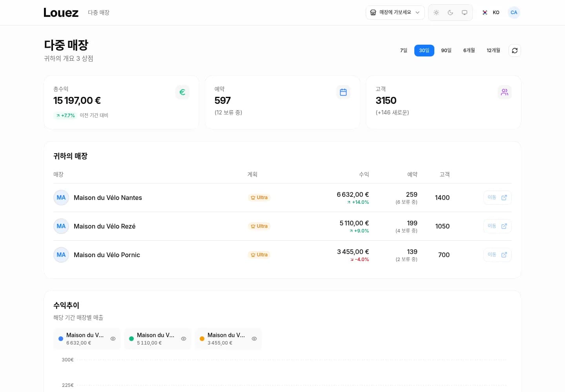Click the orange swatch in the chart legend
Image resolution: width=565 pixels, height=392 pixels.
[x=202, y=339]
